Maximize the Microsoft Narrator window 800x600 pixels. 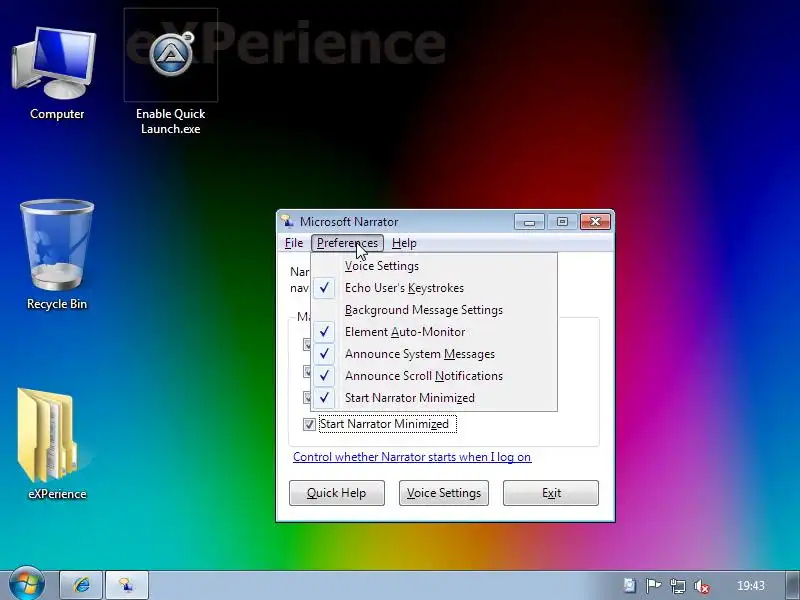click(562, 221)
